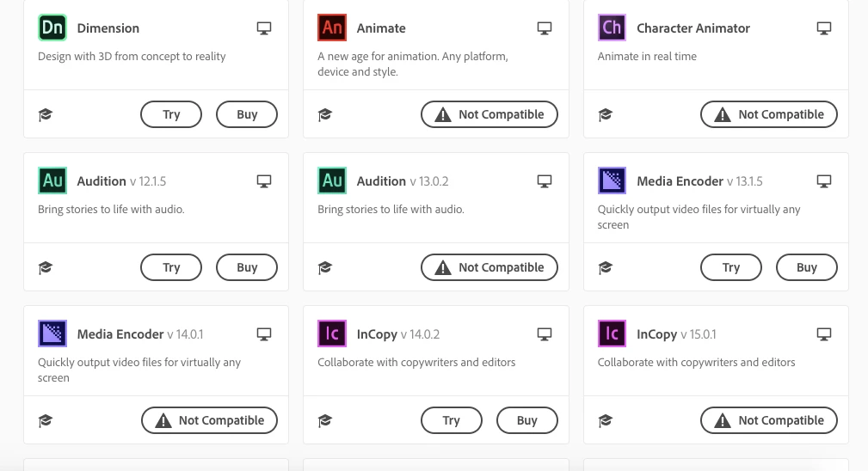Screen dimensions: 868x471
Task: Click the InCopy v 14.0.2 app icon
Action: [332, 333]
